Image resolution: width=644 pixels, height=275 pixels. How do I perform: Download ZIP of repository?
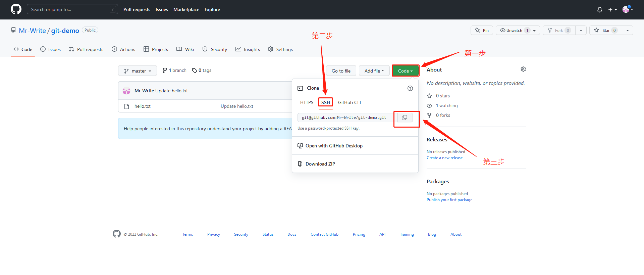pos(316,164)
